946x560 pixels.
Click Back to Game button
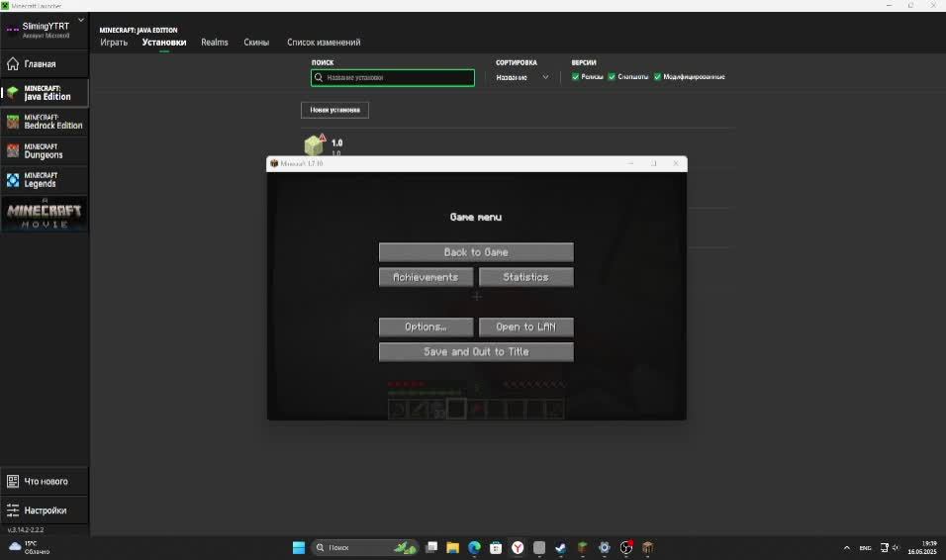(476, 252)
